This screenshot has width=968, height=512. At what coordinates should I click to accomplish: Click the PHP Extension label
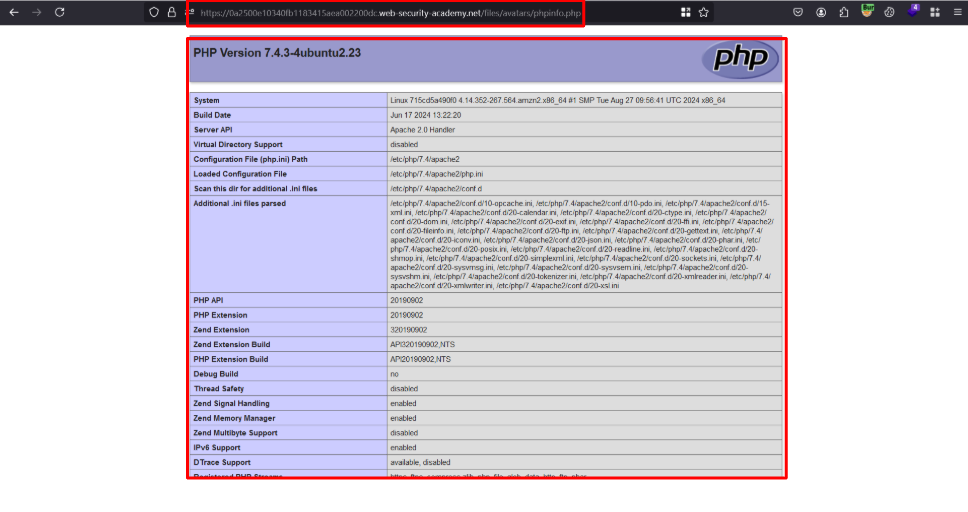[220, 316]
